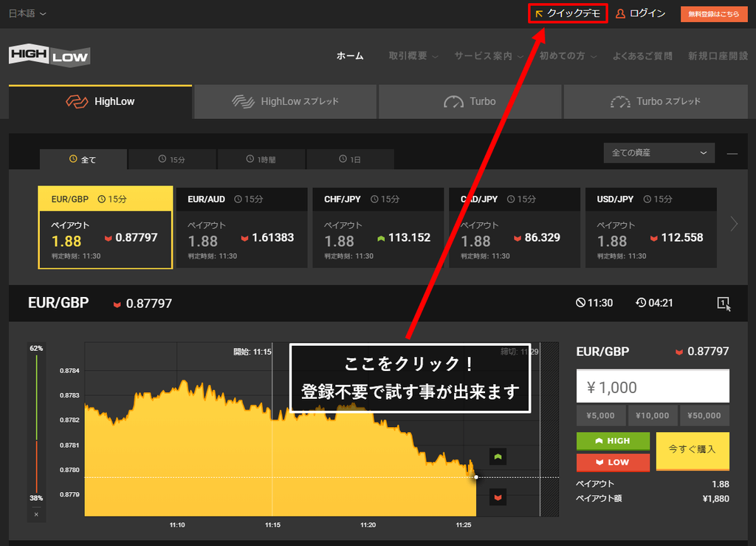This screenshot has width=756, height=546.
Task: Click the HighLow スプレッド wave icon
Action: (x=243, y=101)
